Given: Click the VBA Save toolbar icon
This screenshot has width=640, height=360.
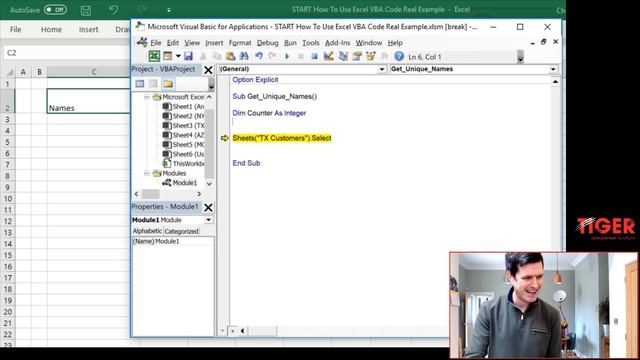Looking at the screenshot, I should pyautogui.click(x=188, y=56).
